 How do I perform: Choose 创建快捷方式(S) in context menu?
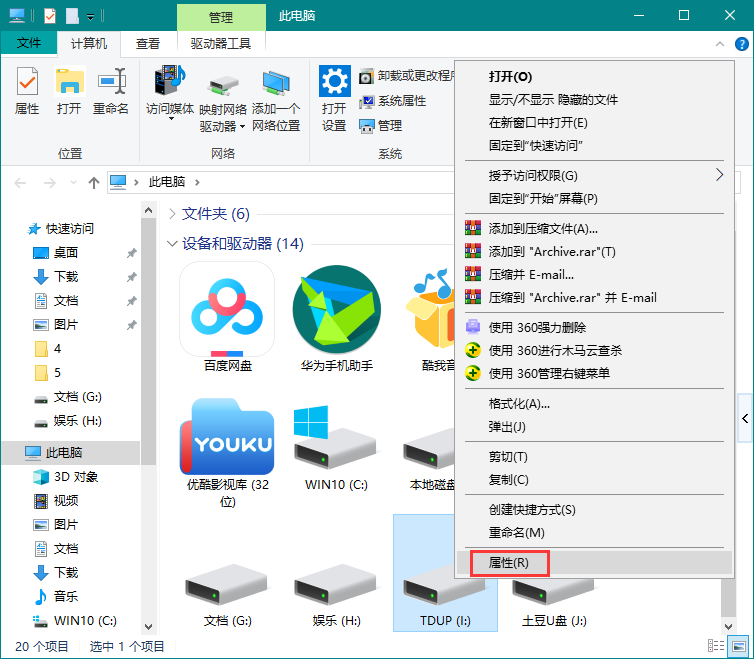594,509
